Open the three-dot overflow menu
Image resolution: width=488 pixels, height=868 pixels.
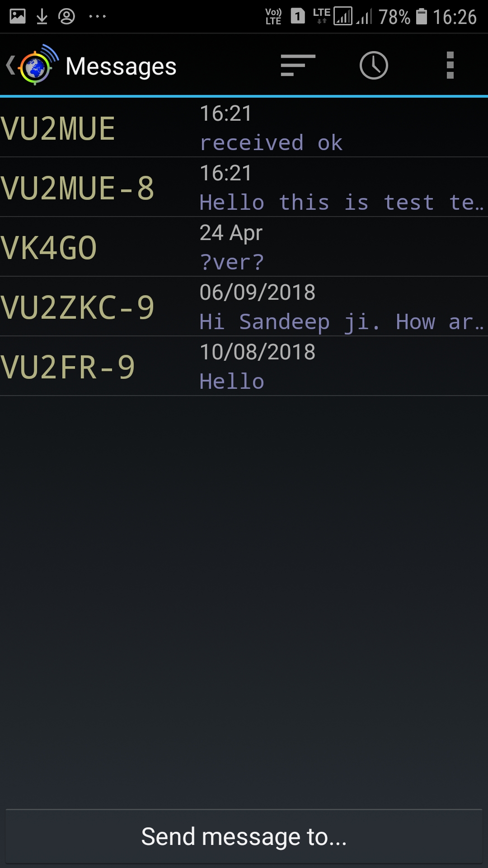click(450, 66)
